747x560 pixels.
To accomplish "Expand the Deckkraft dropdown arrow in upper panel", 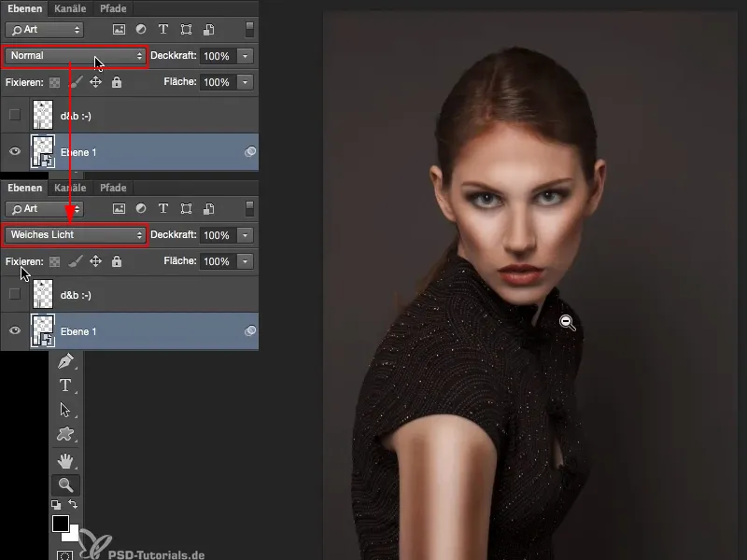I will tap(246, 56).
